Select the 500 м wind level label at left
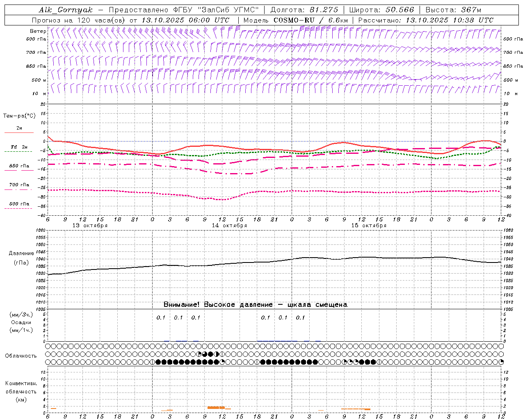This screenshot has height=420, width=525. pyautogui.click(x=39, y=80)
